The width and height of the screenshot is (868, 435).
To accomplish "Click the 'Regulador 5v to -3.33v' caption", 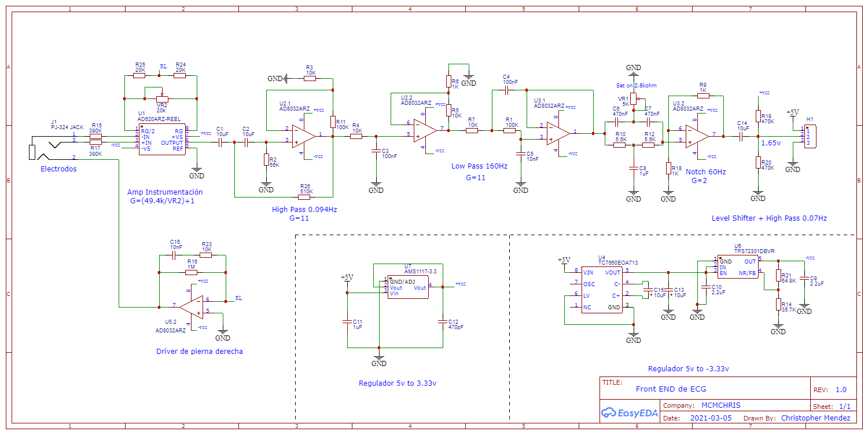I will (689, 369).
